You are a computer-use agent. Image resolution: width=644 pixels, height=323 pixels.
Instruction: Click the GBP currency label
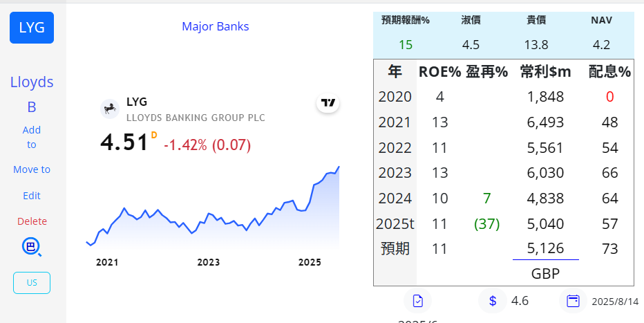pyautogui.click(x=545, y=274)
